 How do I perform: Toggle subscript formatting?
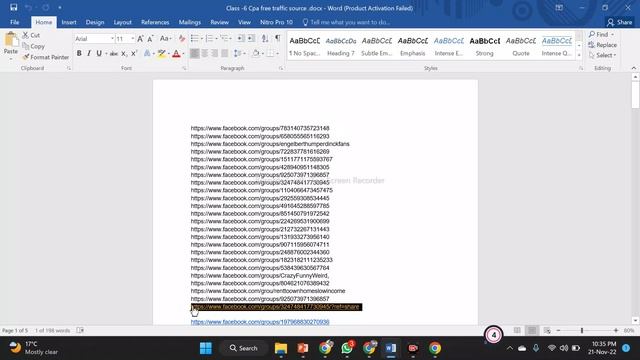(124, 53)
